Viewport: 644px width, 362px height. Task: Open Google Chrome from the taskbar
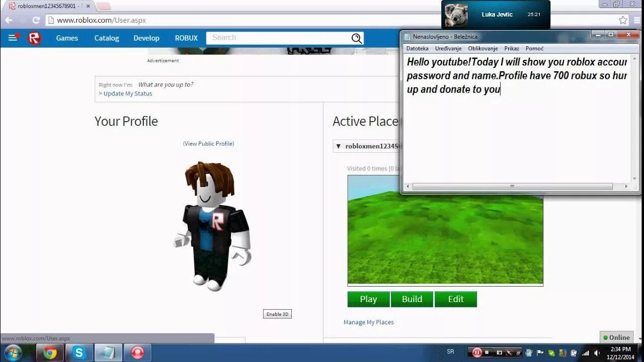tap(50, 352)
